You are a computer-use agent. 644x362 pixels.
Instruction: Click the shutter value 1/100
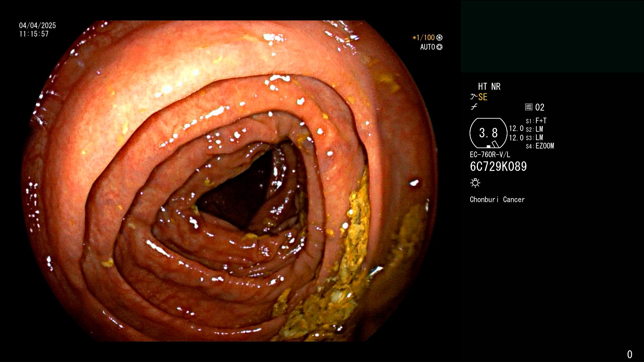pos(424,38)
